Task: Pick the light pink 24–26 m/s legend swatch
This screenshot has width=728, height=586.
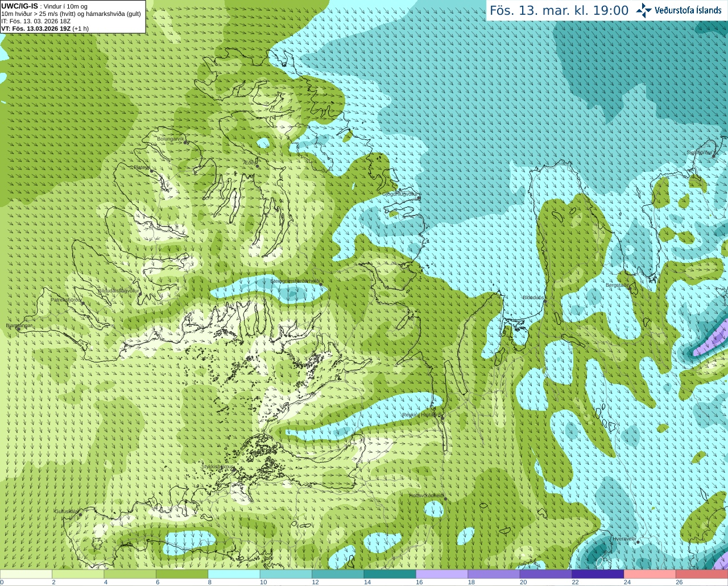Action: point(650,574)
